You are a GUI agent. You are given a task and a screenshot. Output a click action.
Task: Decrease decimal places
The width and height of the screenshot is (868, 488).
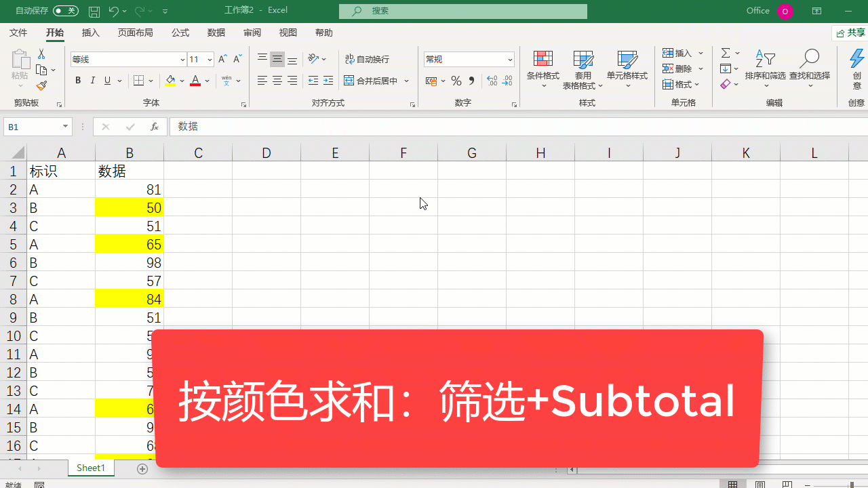coord(507,81)
